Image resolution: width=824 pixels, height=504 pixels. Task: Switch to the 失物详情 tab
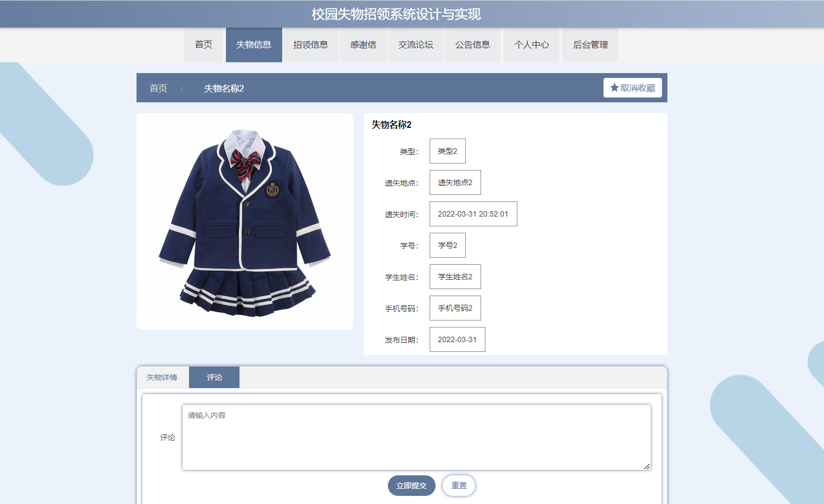coord(162,377)
